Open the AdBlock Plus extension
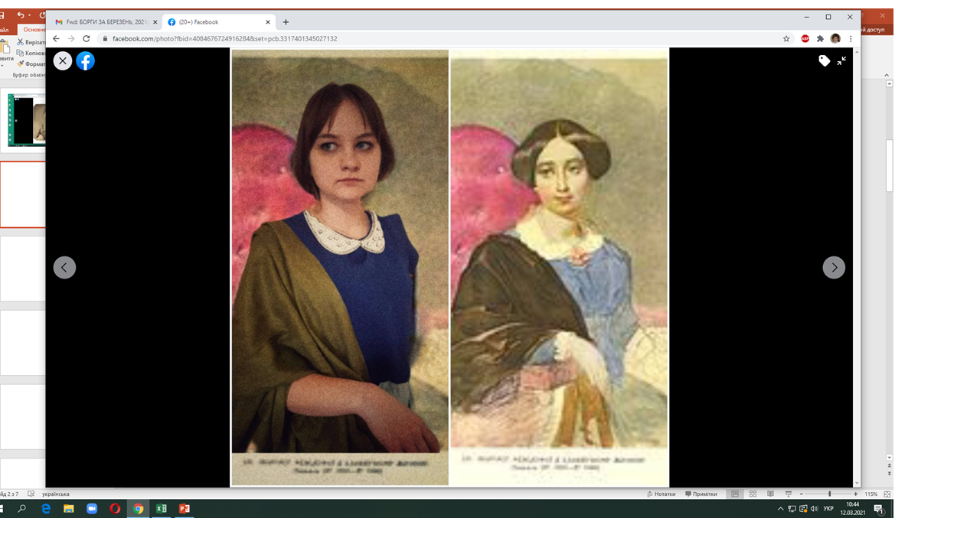 click(805, 39)
